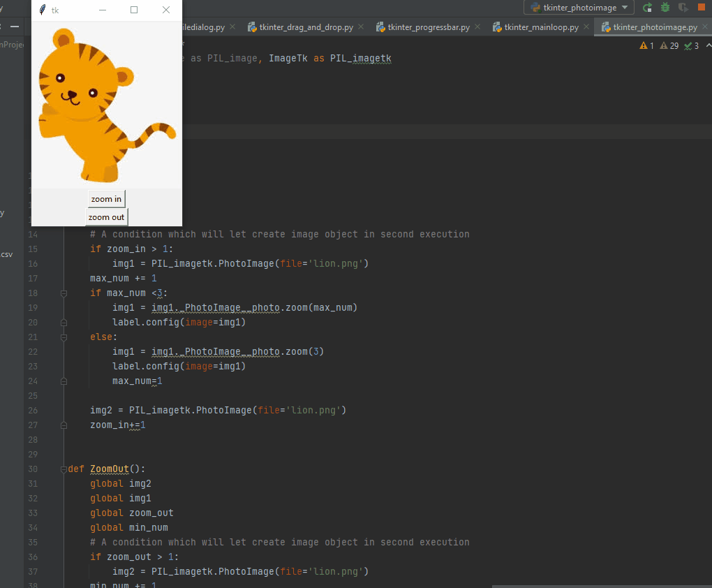This screenshot has width=712, height=588.
Task: Click the green Rerun icon
Action: 648,8
